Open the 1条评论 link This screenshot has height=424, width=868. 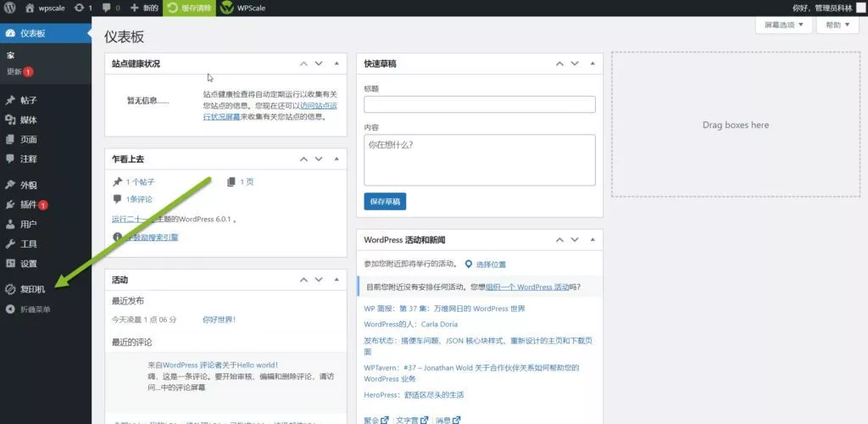(139, 199)
